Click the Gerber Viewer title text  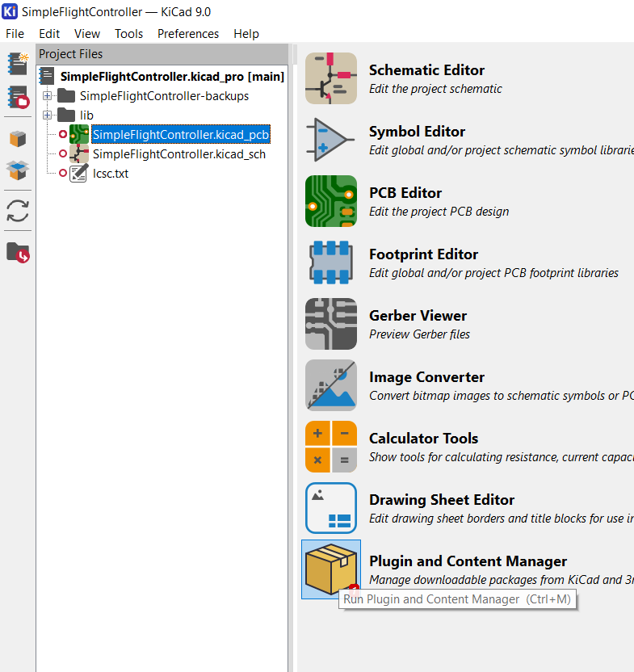click(418, 316)
